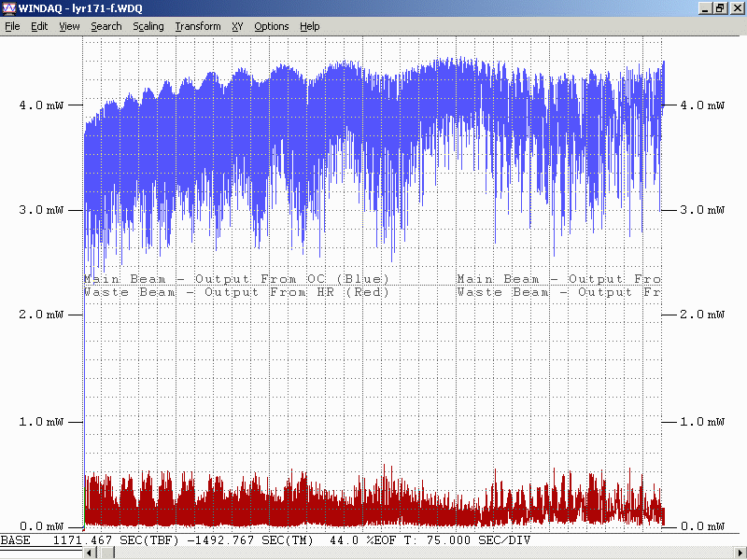The height and width of the screenshot is (560, 747).
Task: Open the Transform menu
Action: [197, 26]
